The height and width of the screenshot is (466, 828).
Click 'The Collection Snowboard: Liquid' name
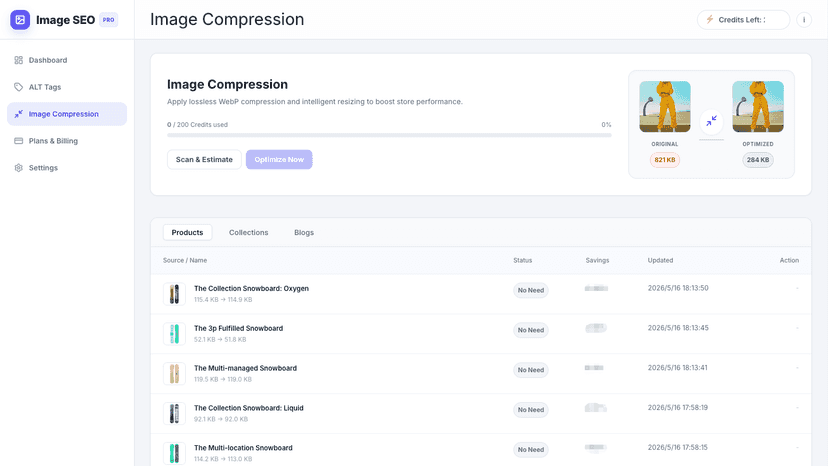tap(249, 408)
